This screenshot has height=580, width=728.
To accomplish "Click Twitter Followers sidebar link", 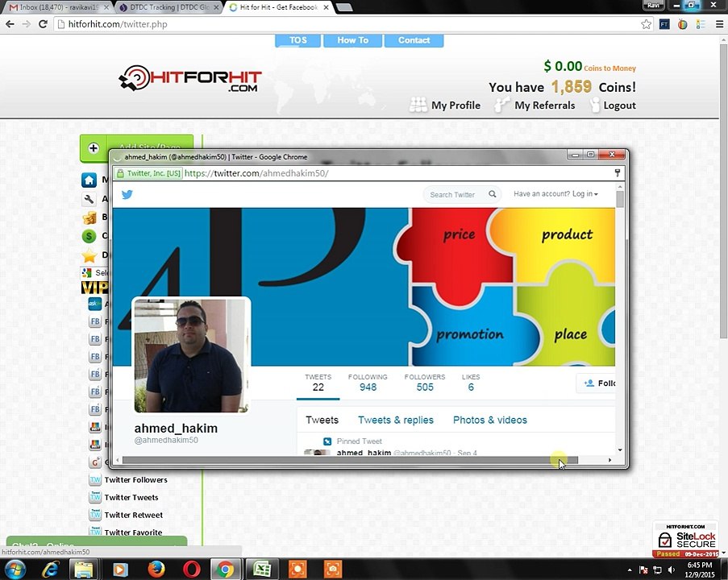I will 135,480.
